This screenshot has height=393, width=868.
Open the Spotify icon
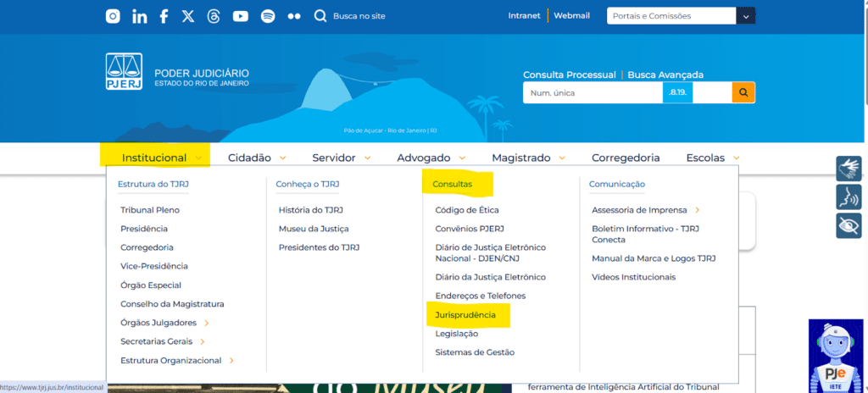pyautogui.click(x=267, y=16)
